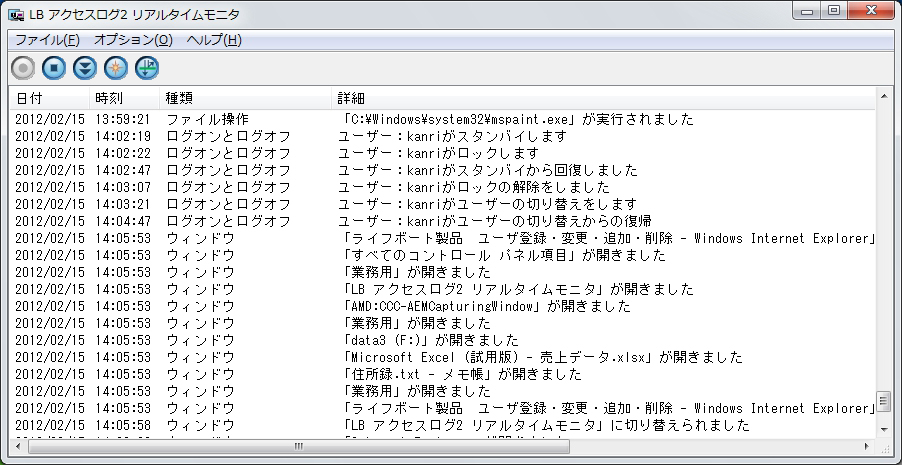The image size is (902, 465).
Task: Click the vertical scrollbar down arrow
Action: [883, 428]
